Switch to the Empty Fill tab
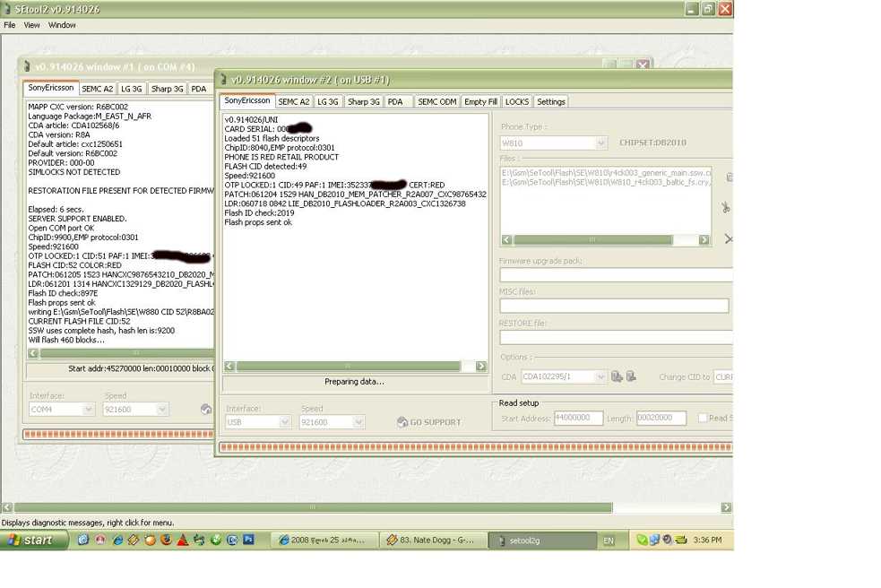This screenshot has width=881, height=588. [480, 102]
